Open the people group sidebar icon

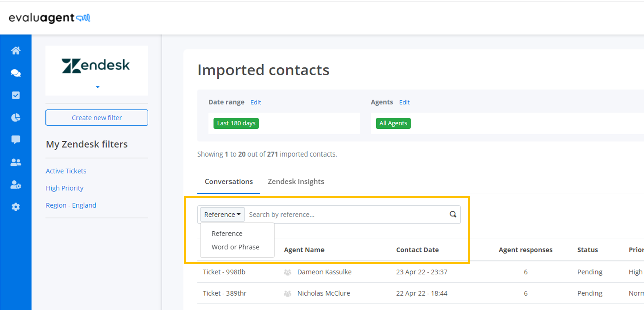coord(16,162)
